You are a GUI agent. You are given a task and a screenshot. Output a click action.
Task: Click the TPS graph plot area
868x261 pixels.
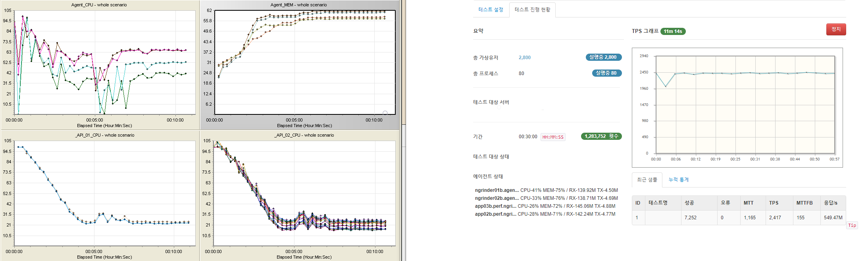[745, 105]
